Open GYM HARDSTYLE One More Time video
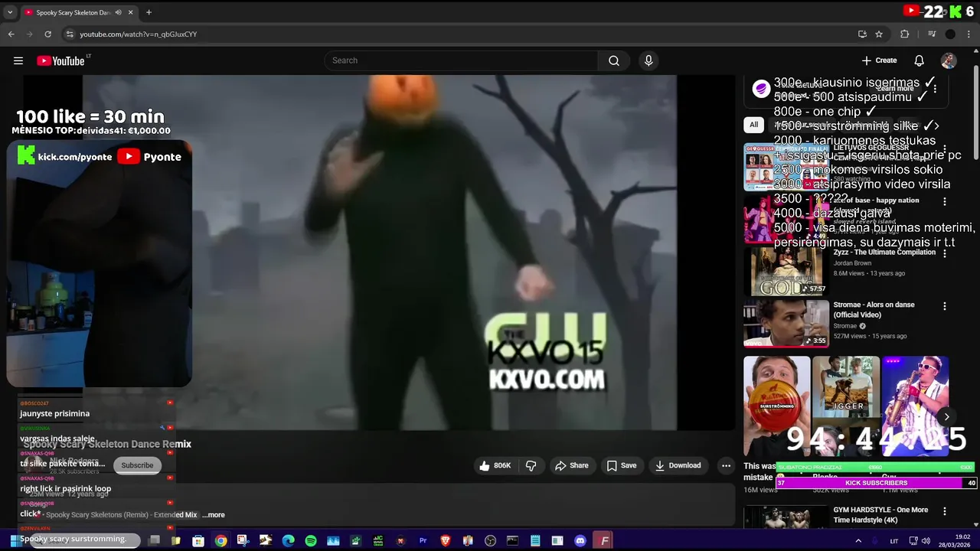 (x=880, y=515)
